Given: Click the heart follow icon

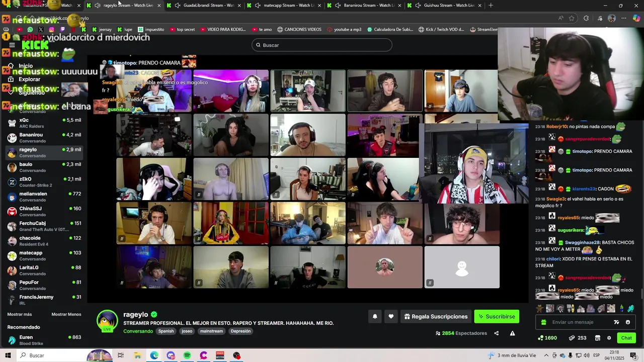Looking at the screenshot, I should [391, 316].
